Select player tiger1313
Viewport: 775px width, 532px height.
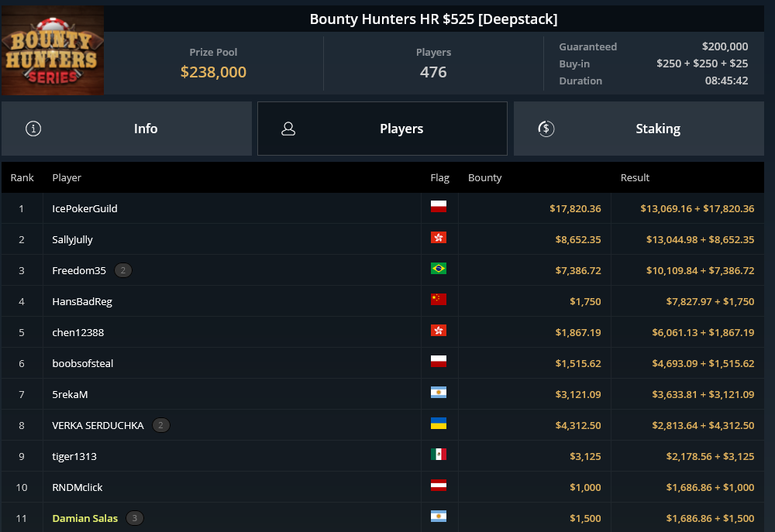click(74, 456)
